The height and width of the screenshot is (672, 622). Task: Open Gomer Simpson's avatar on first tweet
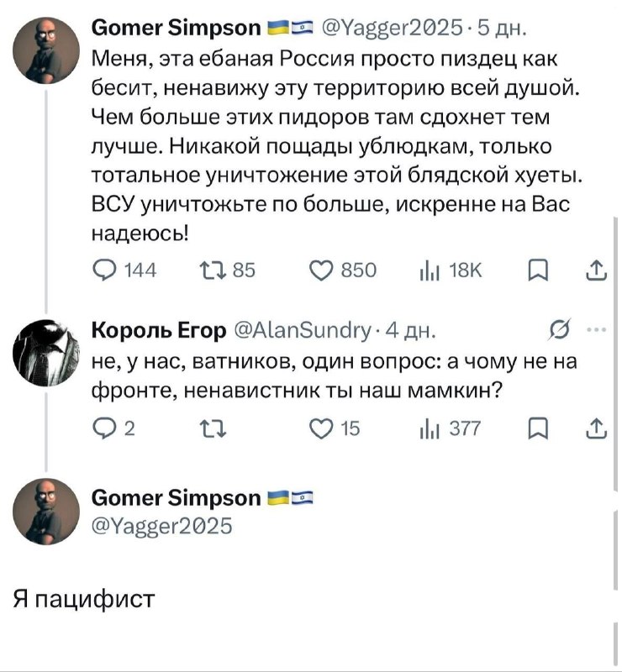46,50
